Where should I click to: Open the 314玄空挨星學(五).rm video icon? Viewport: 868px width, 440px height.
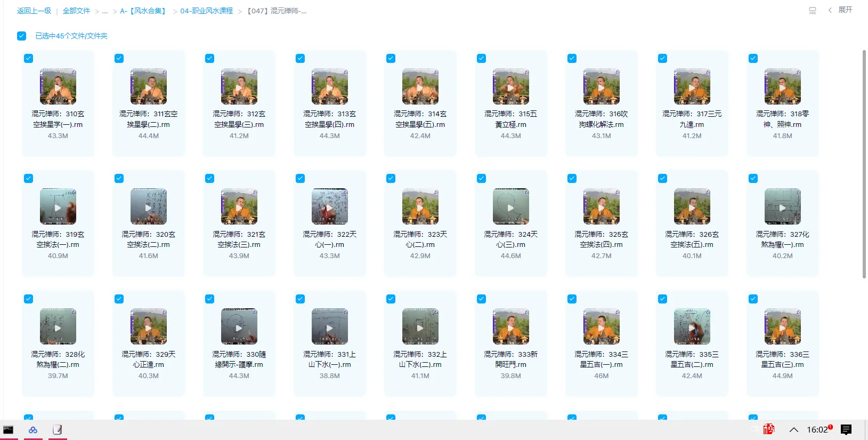pos(420,86)
